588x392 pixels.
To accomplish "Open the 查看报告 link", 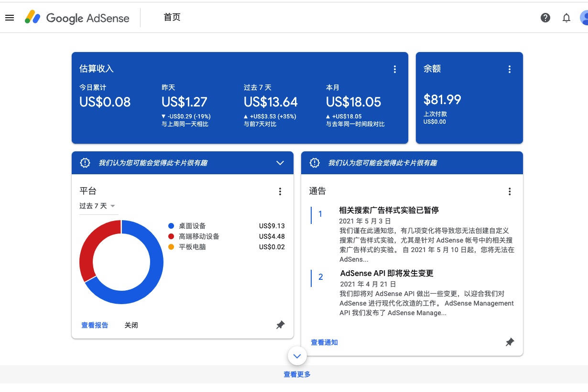I will point(95,325).
